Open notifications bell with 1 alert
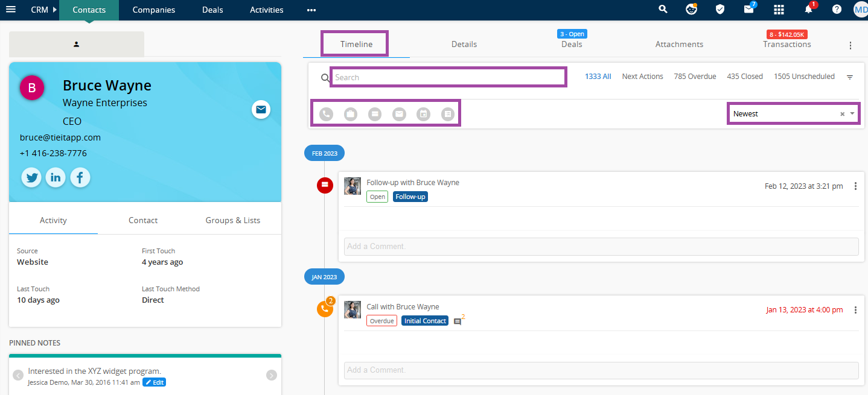Screen dimensions: 868x395 click(809, 10)
